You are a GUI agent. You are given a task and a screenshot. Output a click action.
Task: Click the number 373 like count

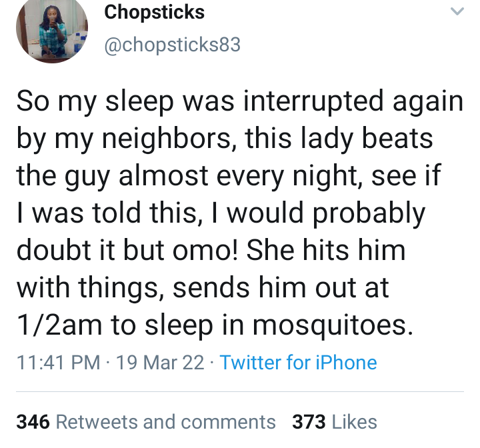(308, 421)
